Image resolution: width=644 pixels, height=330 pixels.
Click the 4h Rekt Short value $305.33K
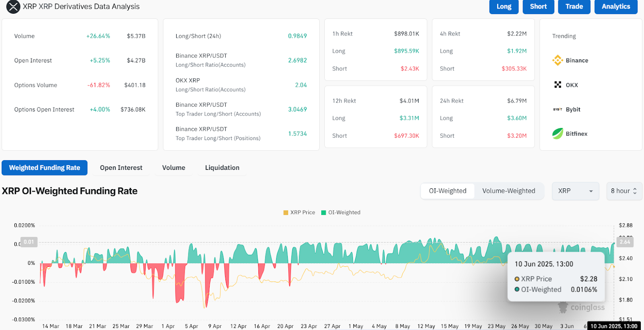(514, 69)
